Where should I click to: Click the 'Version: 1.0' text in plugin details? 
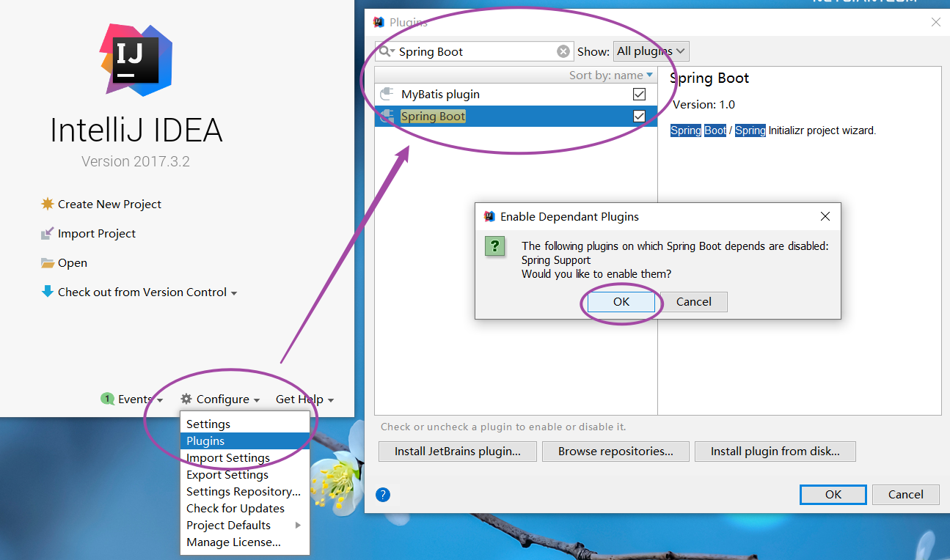coord(704,104)
